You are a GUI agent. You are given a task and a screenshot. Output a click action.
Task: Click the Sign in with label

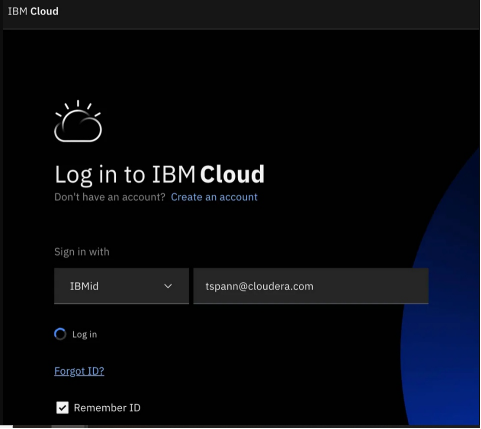(82, 252)
